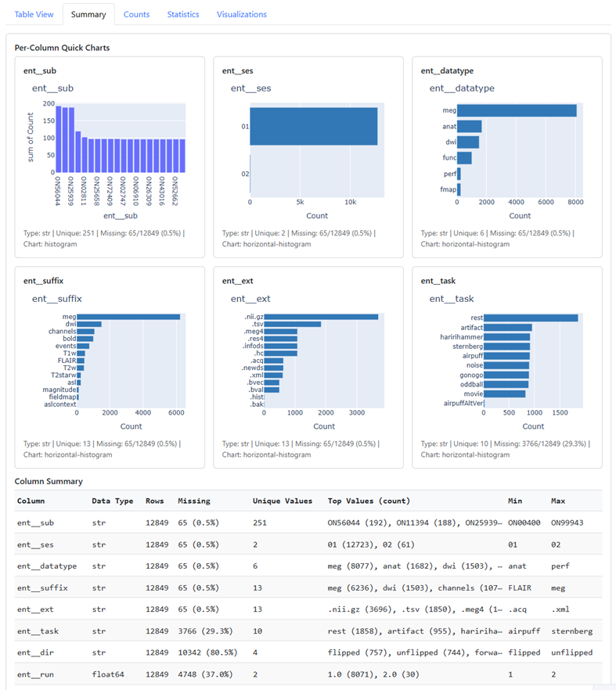The height and width of the screenshot is (690, 616).
Task: Select the ent__suffix cell in Column Summary
Action: (x=42, y=588)
